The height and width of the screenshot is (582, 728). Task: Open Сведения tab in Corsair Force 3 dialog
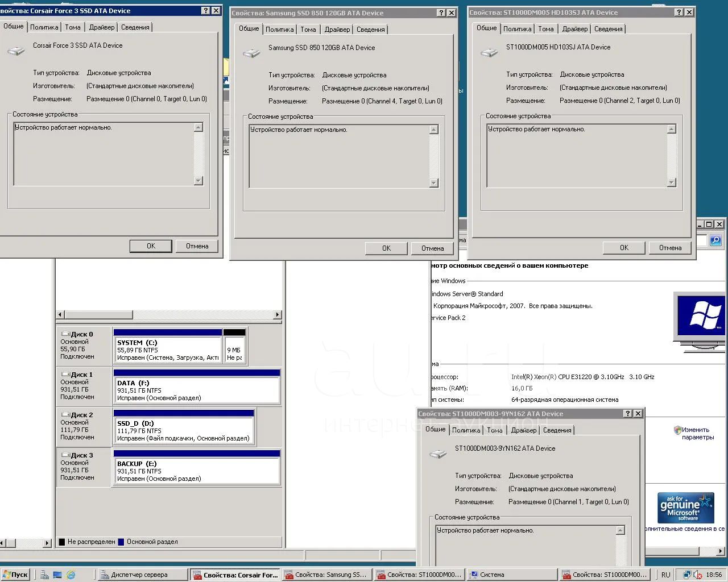coord(135,27)
